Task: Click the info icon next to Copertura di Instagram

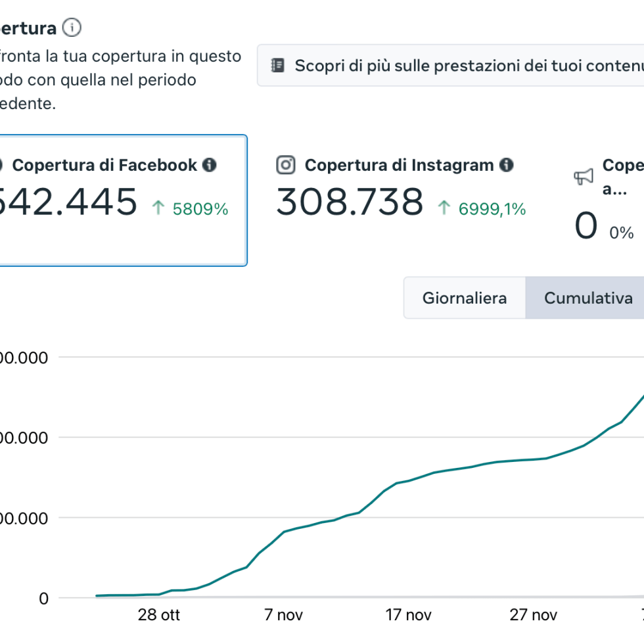Action: pos(506,165)
